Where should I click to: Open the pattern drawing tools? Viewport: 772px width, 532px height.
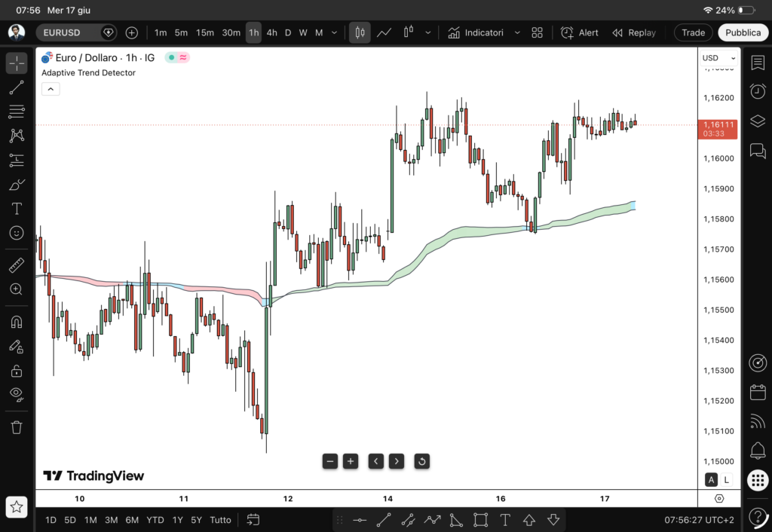pos(17,136)
